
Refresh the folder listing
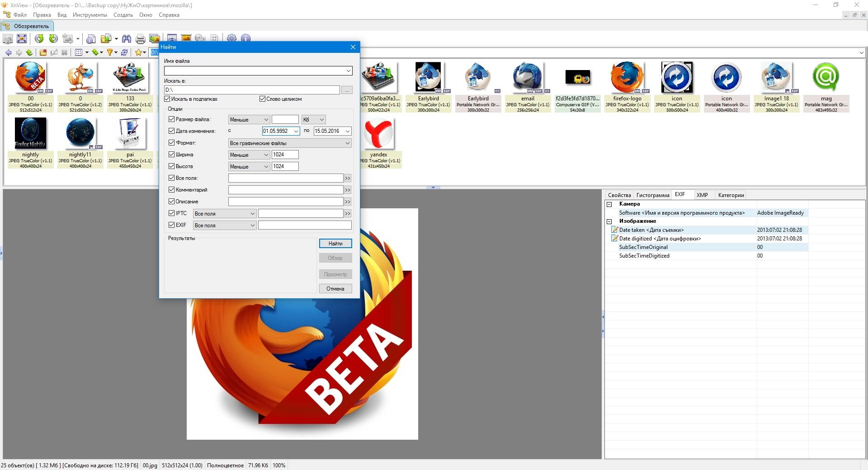(x=124, y=52)
